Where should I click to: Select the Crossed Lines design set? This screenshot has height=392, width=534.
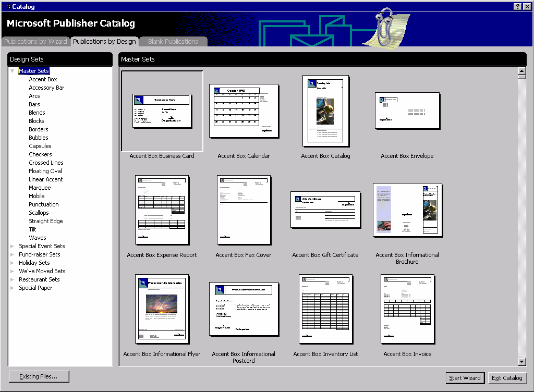point(46,163)
